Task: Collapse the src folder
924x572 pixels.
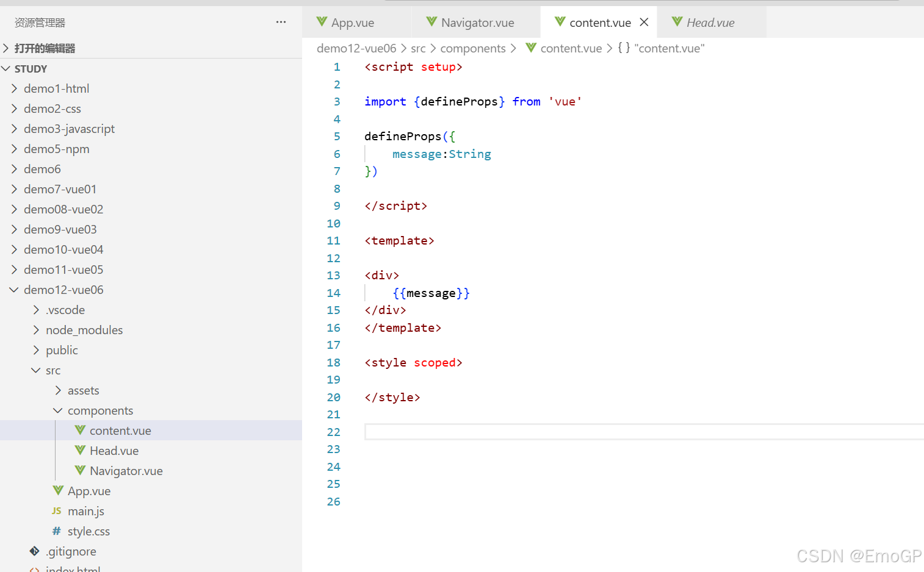Action: click(x=36, y=370)
